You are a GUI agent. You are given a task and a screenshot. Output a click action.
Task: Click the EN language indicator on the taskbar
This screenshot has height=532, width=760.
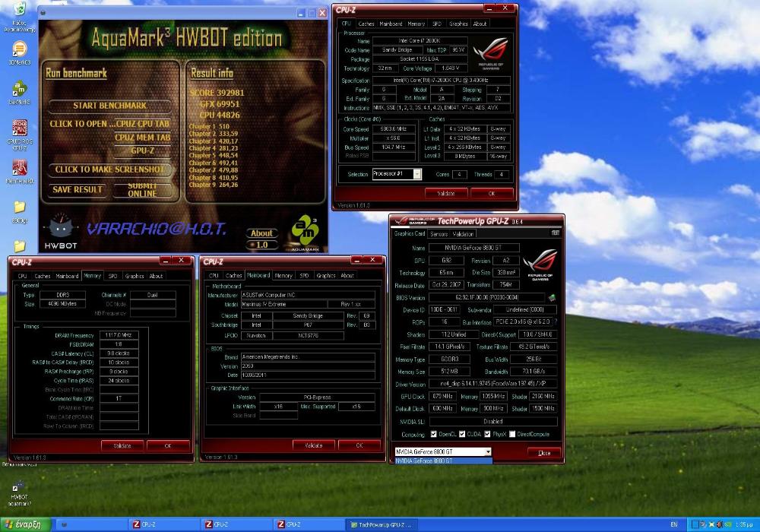[x=674, y=524]
